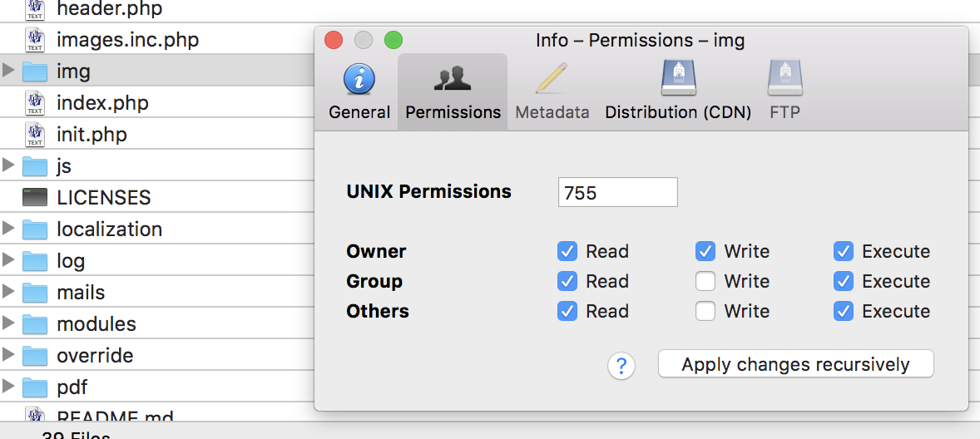Click the help question mark icon
The width and height of the screenshot is (980, 439).
tap(621, 365)
